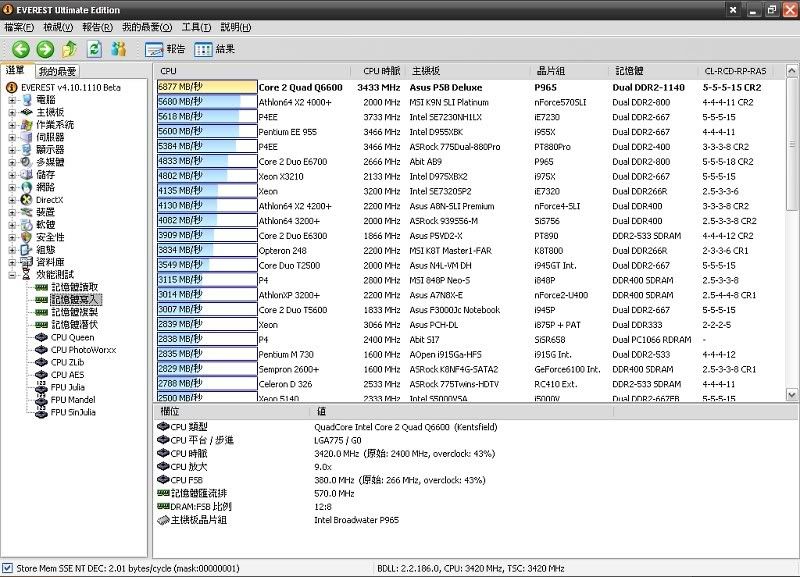The width and height of the screenshot is (800, 577).
Task: Click the green Forward arrow toolbar icon
Action: pos(45,49)
